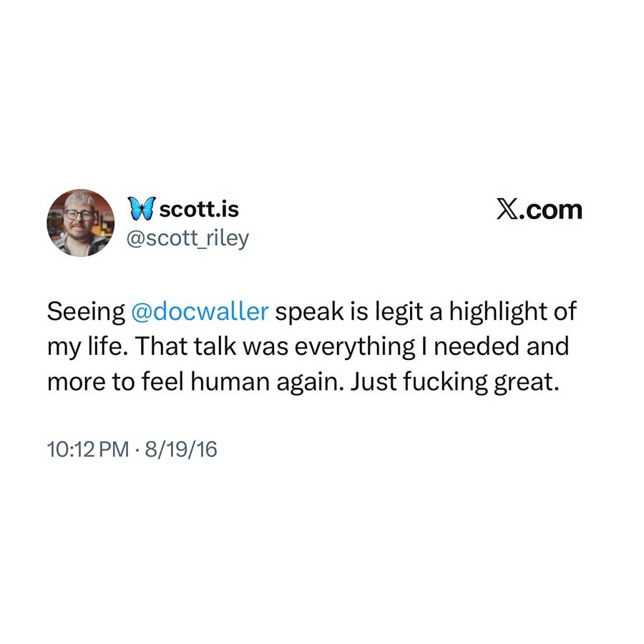Image resolution: width=644 pixels, height=644 pixels.
Task: Click the X logo in the corner
Action: pos(506,210)
